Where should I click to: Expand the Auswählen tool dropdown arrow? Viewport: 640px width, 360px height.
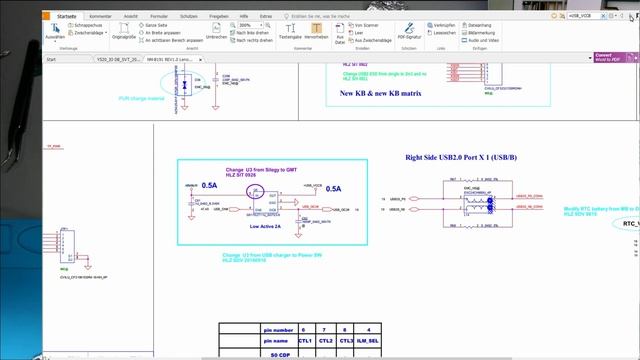click(55, 41)
